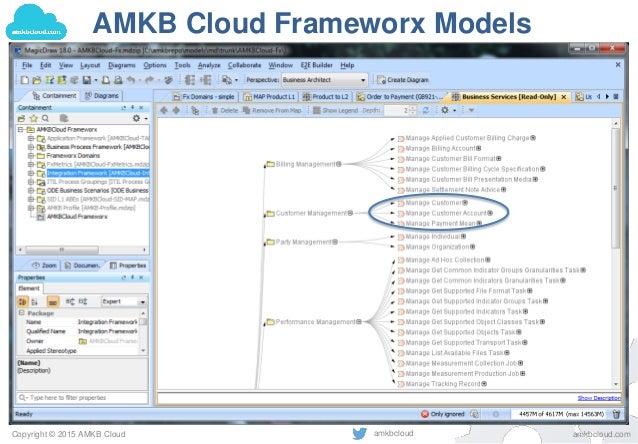Switch to MAP Product L1 tab
The image size is (638, 444).
click(269, 97)
